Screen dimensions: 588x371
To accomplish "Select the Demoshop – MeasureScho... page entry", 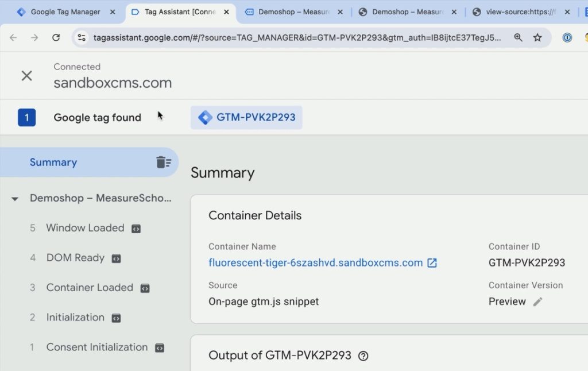I will point(100,198).
